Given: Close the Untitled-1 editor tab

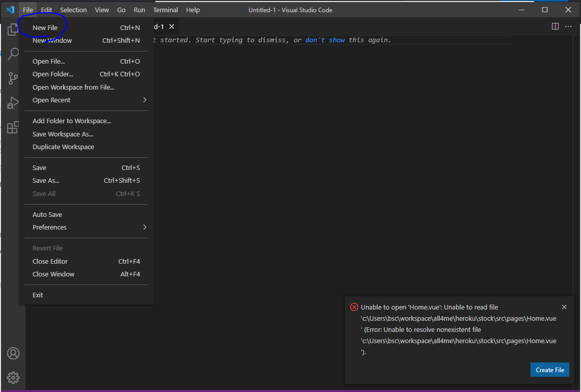Looking at the screenshot, I should click(172, 26).
